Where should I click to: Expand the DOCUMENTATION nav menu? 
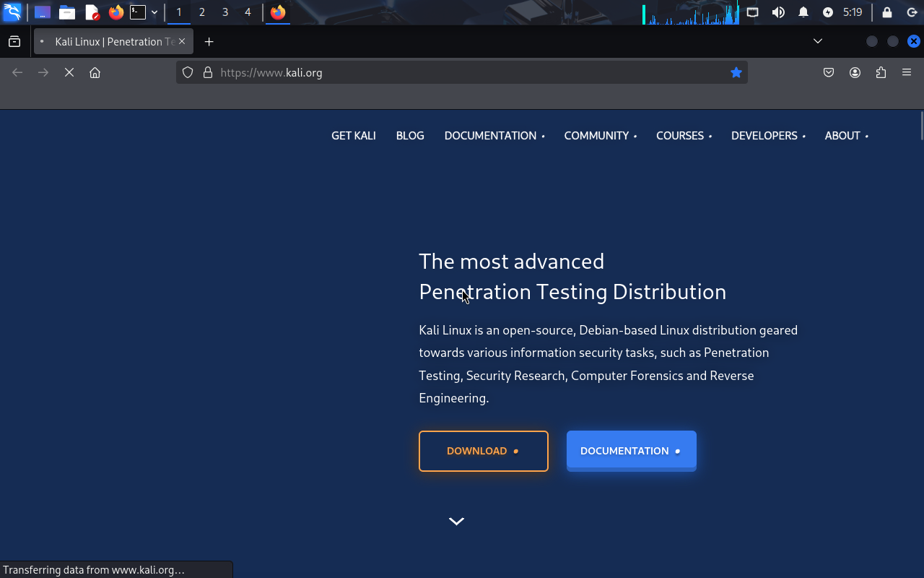[x=494, y=136]
